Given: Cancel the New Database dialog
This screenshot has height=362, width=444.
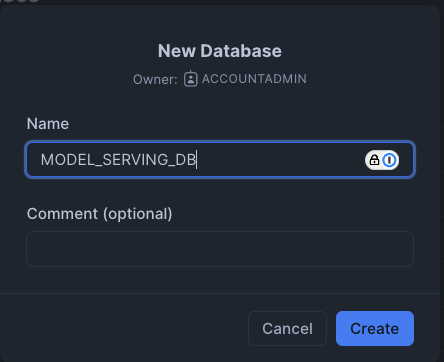Looking at the screenshot, I should click(x=287, y=328).
